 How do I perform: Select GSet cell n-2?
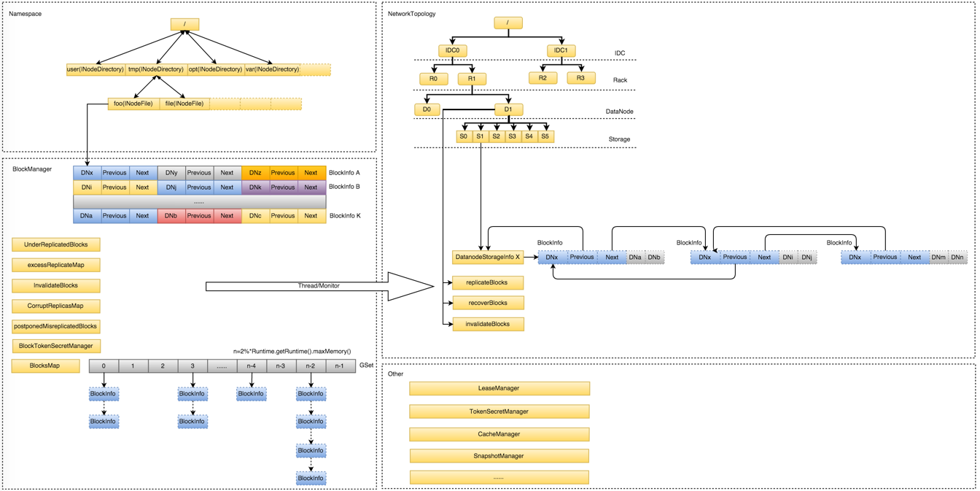pos(311,366)
